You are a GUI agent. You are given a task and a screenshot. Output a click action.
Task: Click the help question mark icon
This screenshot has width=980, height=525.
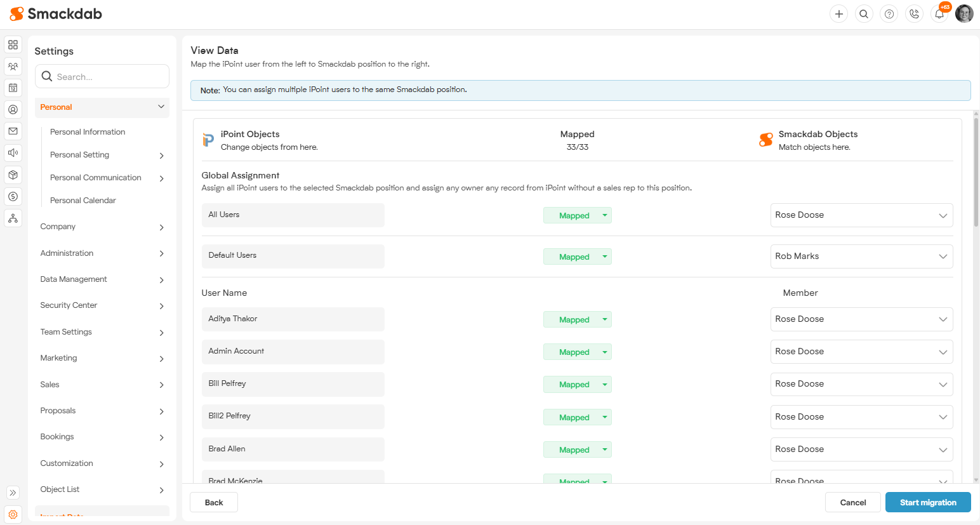coord(889,14)
